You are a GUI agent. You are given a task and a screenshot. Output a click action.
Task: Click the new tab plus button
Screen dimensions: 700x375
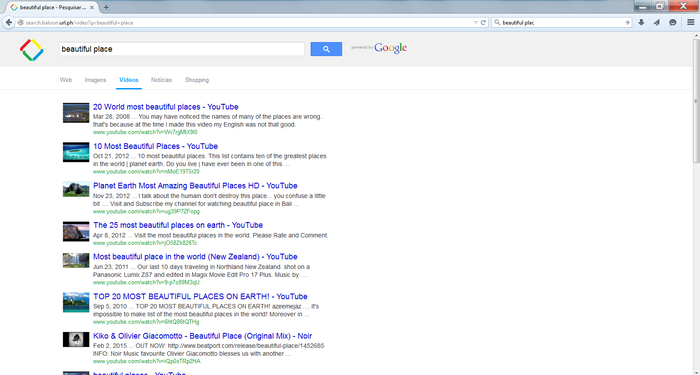106,7
